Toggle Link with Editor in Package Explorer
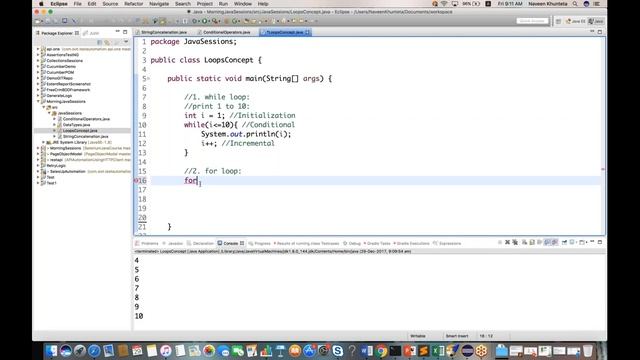640x360 pixels. (107, 42)
